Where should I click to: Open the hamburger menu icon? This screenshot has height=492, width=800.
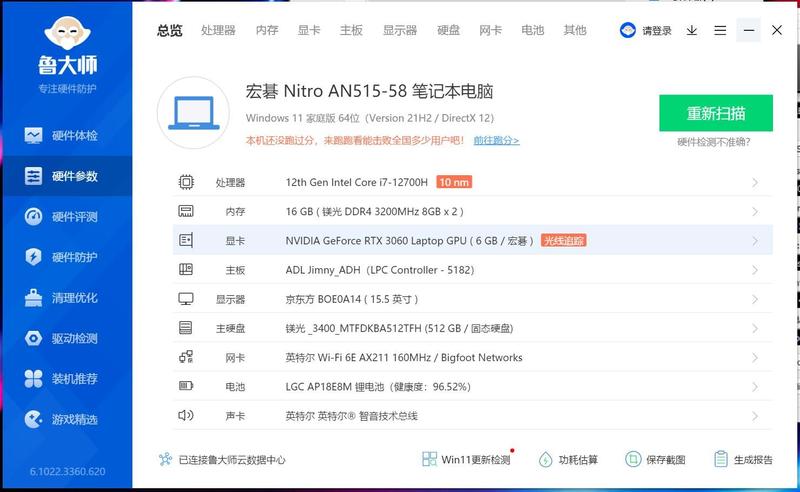tap(720, 31)
